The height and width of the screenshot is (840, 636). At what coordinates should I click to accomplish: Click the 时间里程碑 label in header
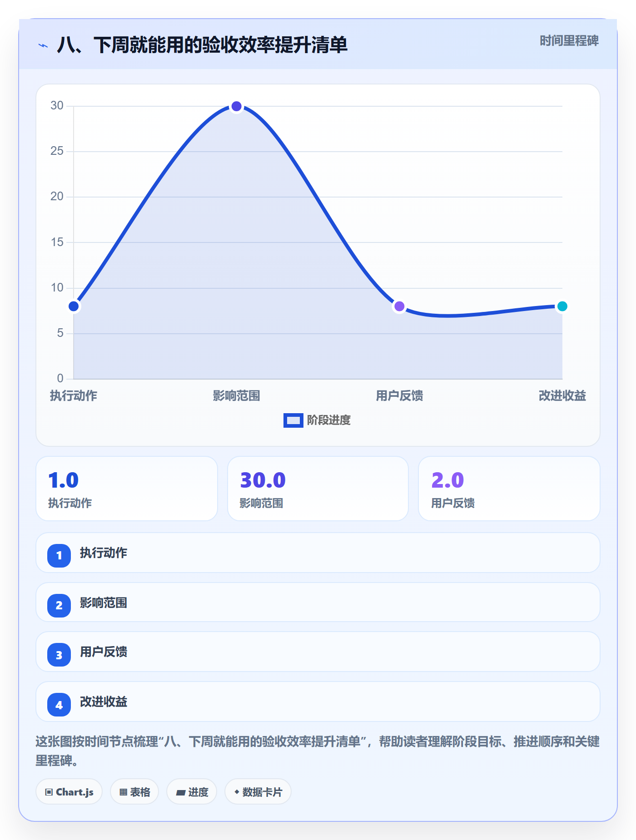tap(569, 41)
